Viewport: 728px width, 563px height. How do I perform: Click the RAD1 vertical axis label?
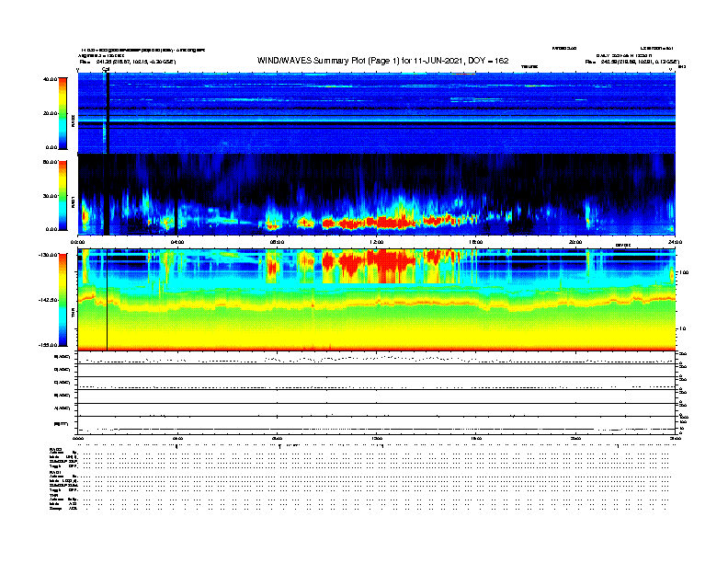coord(73,201)
